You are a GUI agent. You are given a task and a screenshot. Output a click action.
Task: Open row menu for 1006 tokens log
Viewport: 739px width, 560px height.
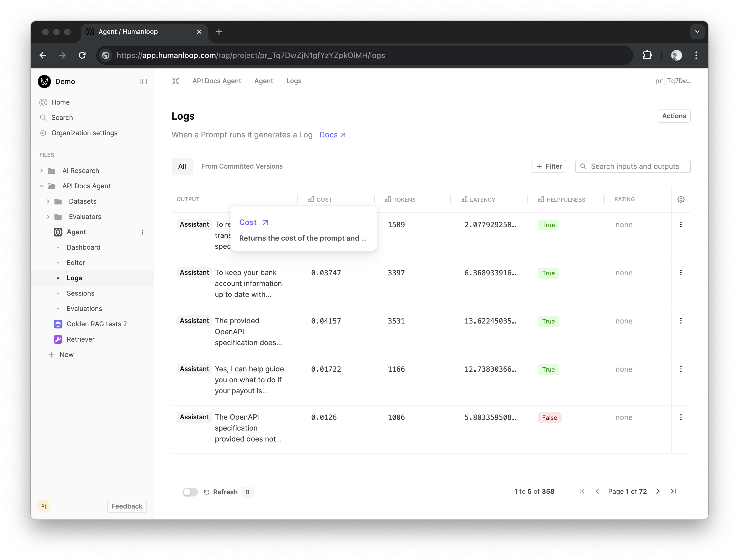[681, 417]
